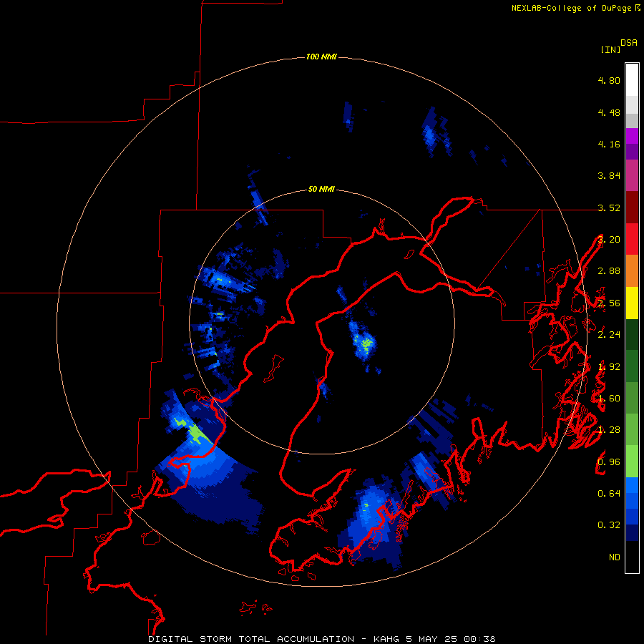Select the 0.32 legend value
This screenshot has width=644, height=644.
pos(609,525)
